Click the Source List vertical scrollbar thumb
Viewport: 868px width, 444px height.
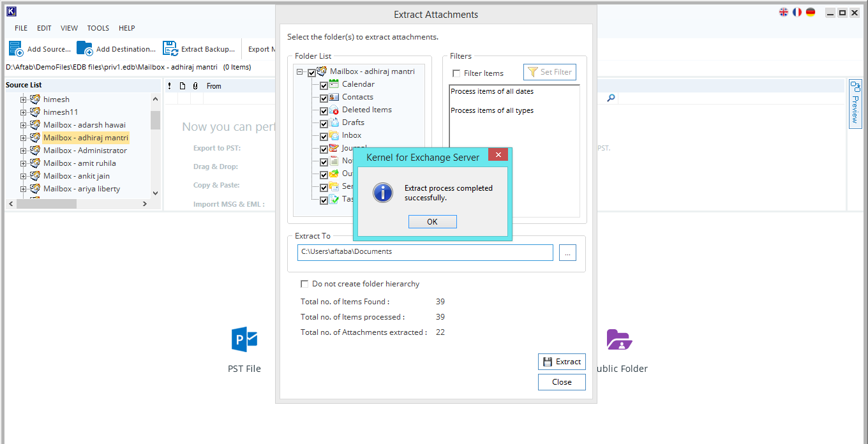[x=155, y=120]
